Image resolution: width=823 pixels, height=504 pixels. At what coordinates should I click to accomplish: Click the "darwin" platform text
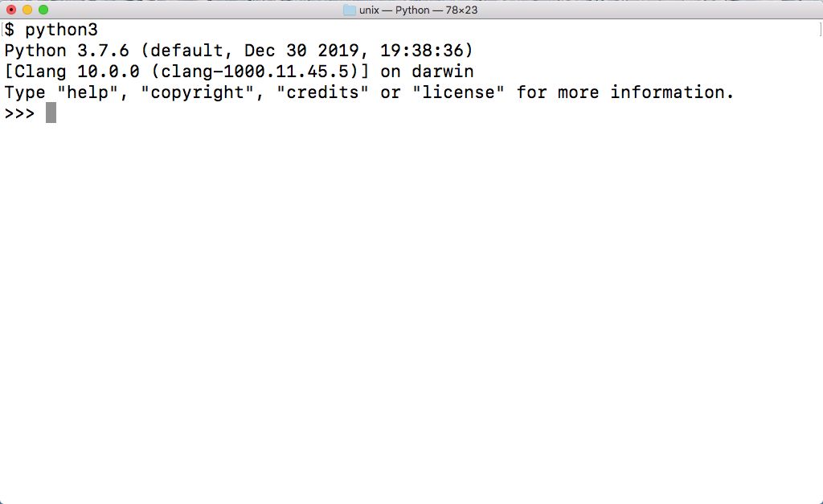coord(442,72)
